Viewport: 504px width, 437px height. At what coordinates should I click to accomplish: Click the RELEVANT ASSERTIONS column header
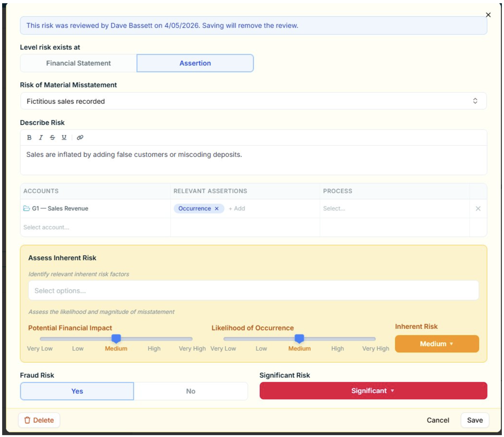[210, 191]
